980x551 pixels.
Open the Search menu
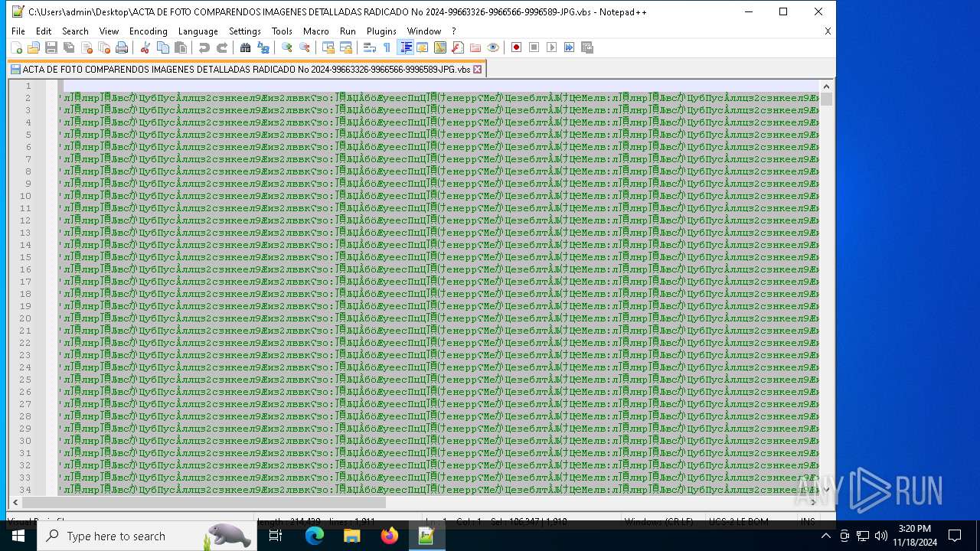coord(75,31)
